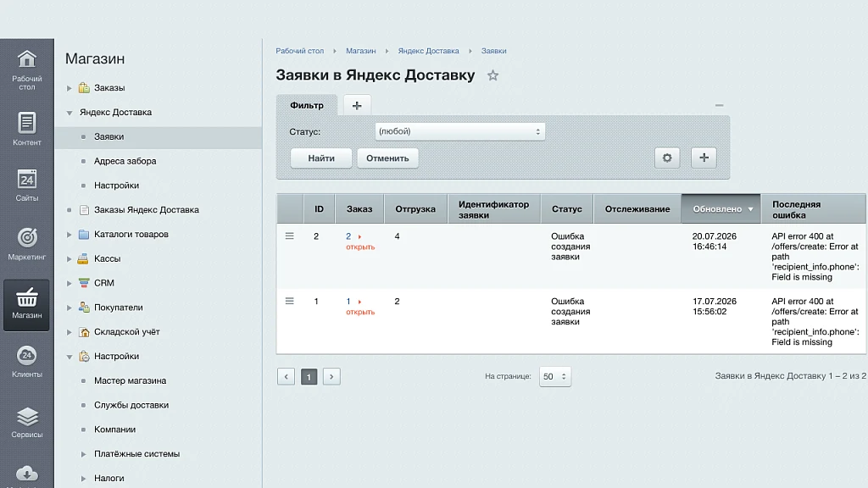The image size is (868, 488).
Task: Sort by the ID column header
Action: (x=319, y=209)
